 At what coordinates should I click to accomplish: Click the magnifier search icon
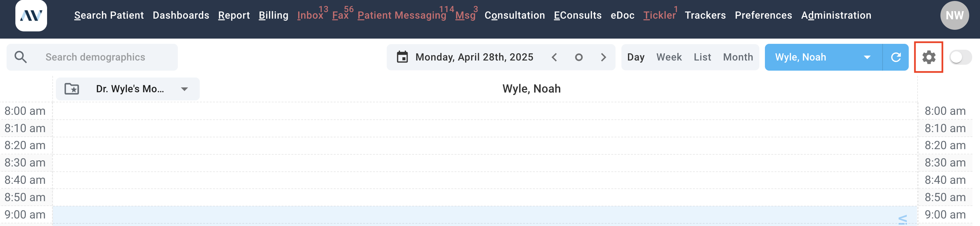(21, 57)
